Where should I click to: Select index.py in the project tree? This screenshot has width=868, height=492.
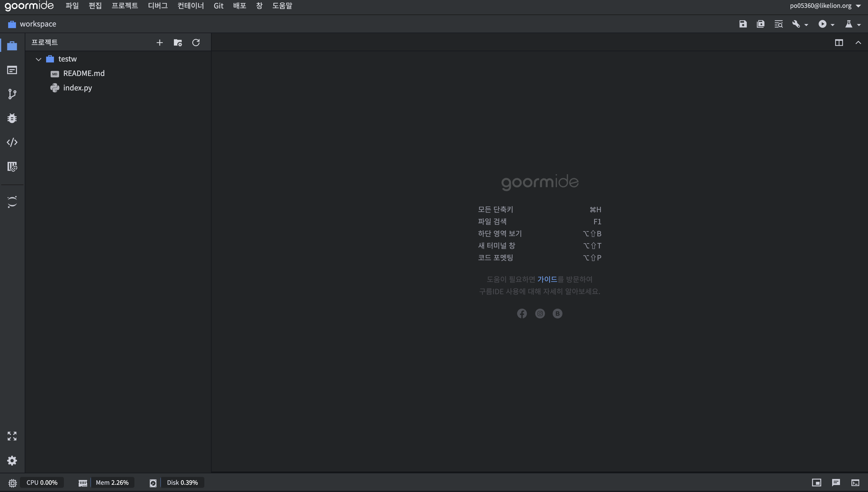pyautogui.click(x=77, y=88)
